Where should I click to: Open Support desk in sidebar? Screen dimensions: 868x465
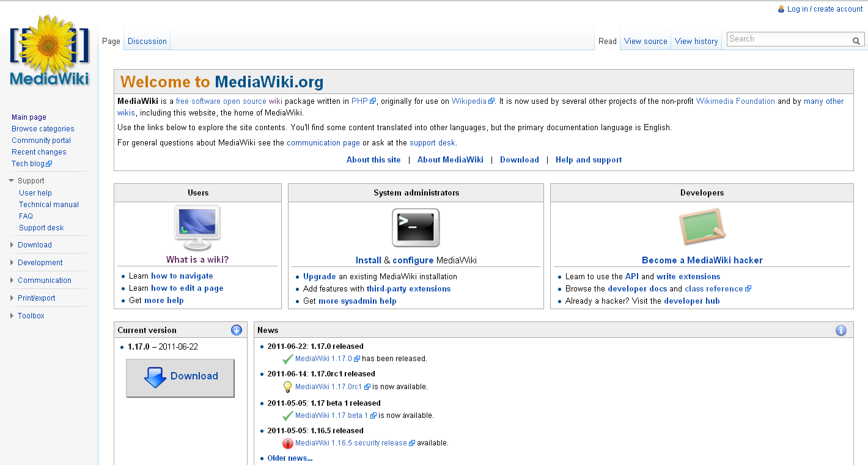coord(42,228)
